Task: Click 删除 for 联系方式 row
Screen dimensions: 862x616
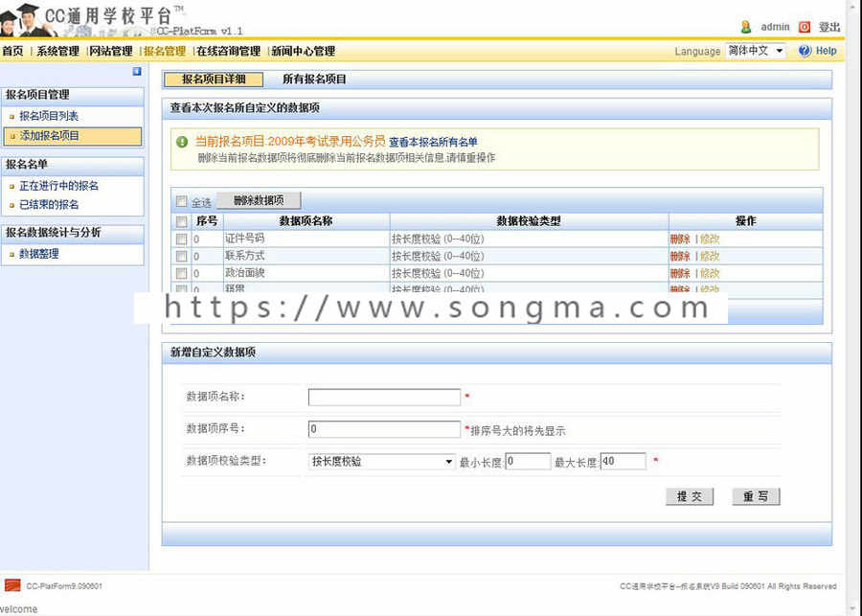Action: pos(680,257)
